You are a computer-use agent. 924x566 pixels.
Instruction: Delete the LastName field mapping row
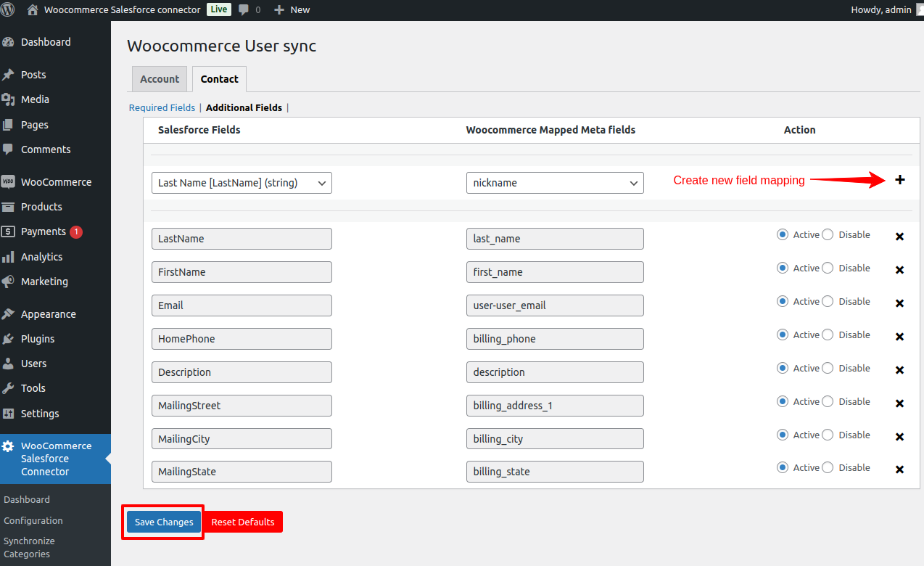click(x=899, y=236)
